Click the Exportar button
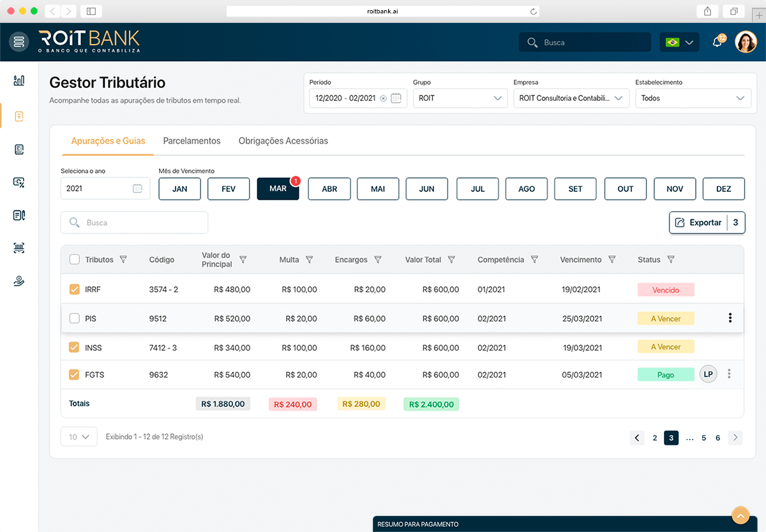Viewport: 766px width, 532px height. (698, 223)
